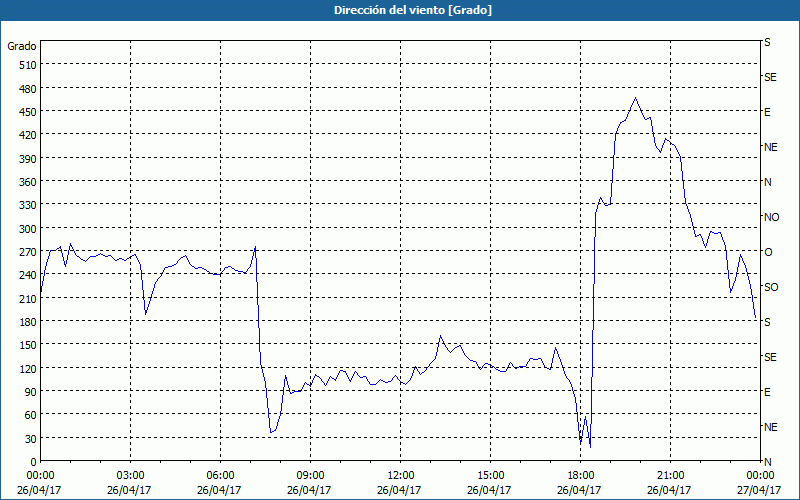Click the 'SO' compass direction label
The image size is (800, 500).
(771, 287)
